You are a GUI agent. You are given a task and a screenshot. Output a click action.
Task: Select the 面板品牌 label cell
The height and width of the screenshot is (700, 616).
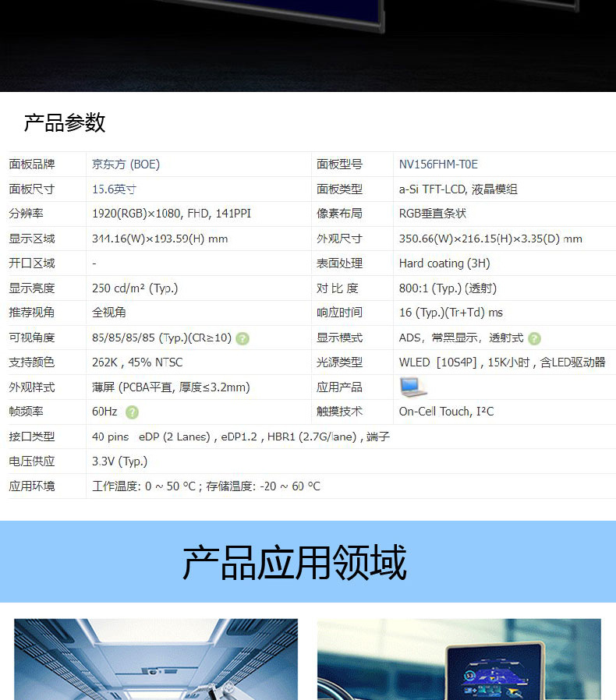(x=32, y=164)
